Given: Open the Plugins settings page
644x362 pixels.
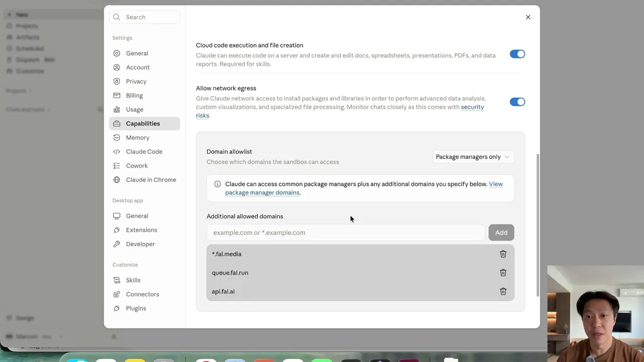Looking at the screenshot, I should [144, 308].
